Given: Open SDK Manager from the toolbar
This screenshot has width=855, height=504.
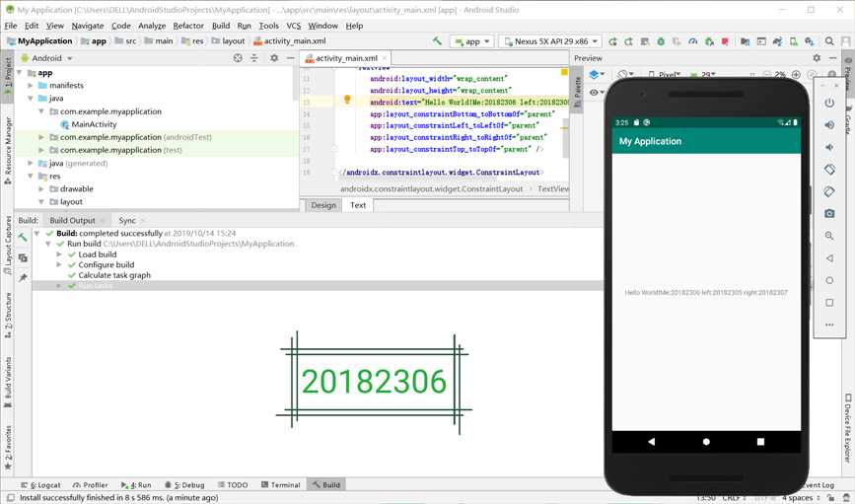Looking at the screenshot, I should pos(810,40).
